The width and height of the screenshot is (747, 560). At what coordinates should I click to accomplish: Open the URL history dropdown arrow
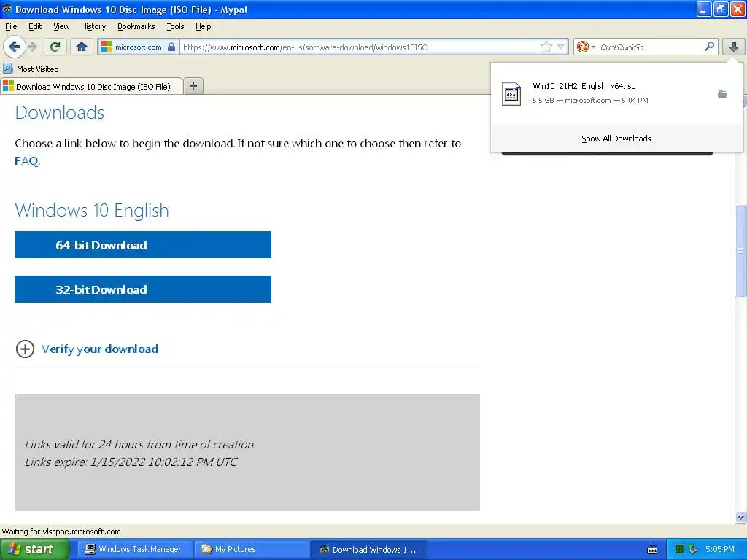tap(561, 47)
